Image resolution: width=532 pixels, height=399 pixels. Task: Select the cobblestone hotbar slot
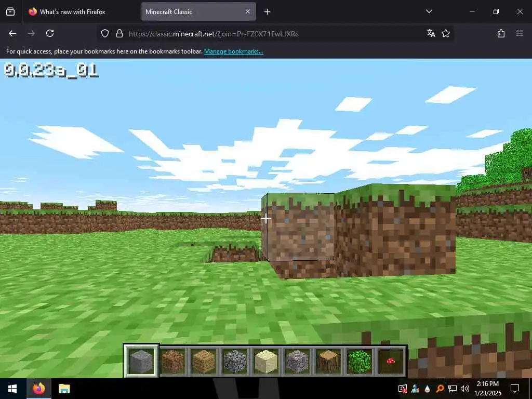[x=235, y=361]
